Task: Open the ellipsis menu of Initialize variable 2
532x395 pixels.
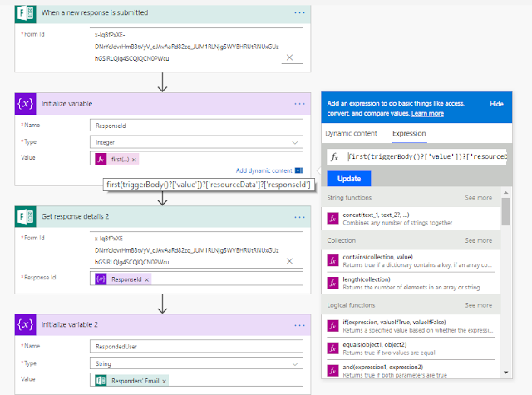Action: coord(299,325)
